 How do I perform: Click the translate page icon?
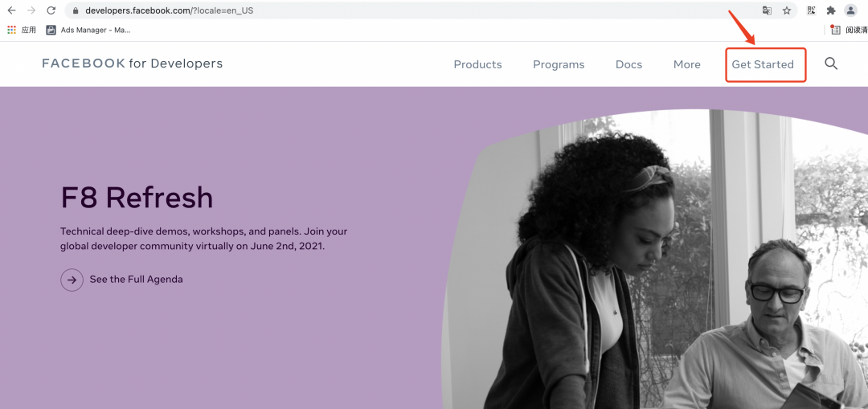[767, 10]
